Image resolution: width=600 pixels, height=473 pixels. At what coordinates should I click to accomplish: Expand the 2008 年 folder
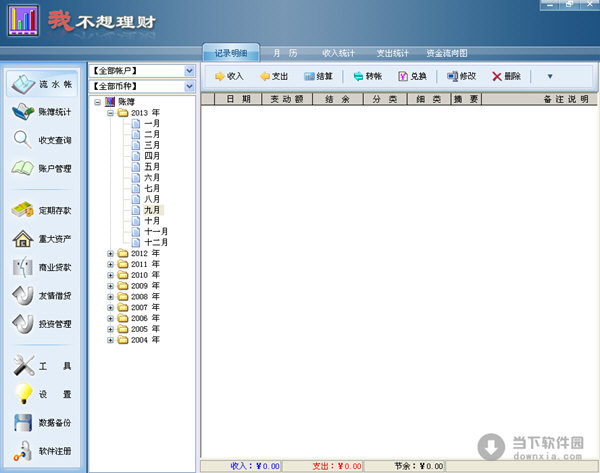(x=110, y=297)
